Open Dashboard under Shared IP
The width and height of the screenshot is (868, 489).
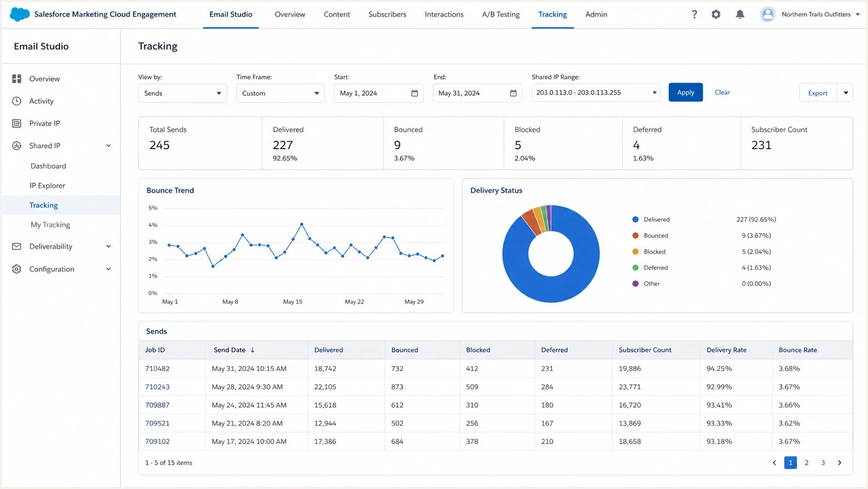coord(48,166)
